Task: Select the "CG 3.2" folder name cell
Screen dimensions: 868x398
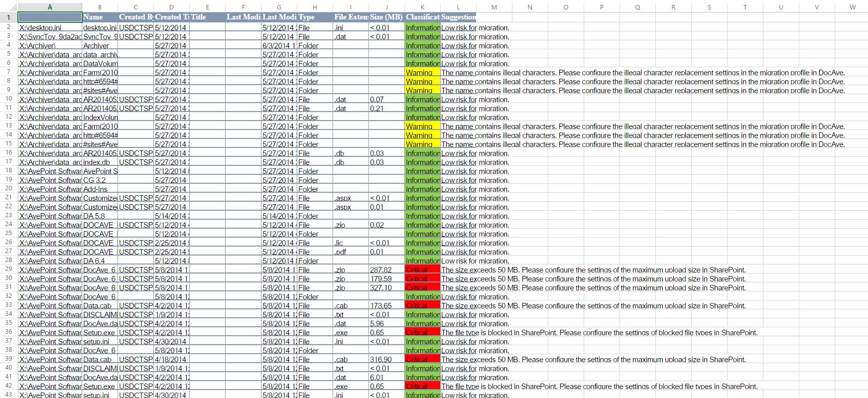Action: click(x=100, y=180)
